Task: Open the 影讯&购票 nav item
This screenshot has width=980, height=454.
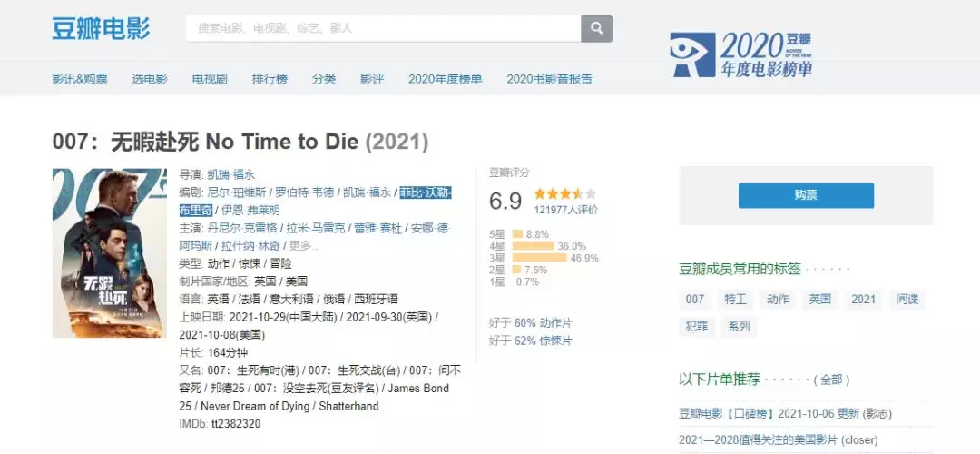Action: [80, 79]
